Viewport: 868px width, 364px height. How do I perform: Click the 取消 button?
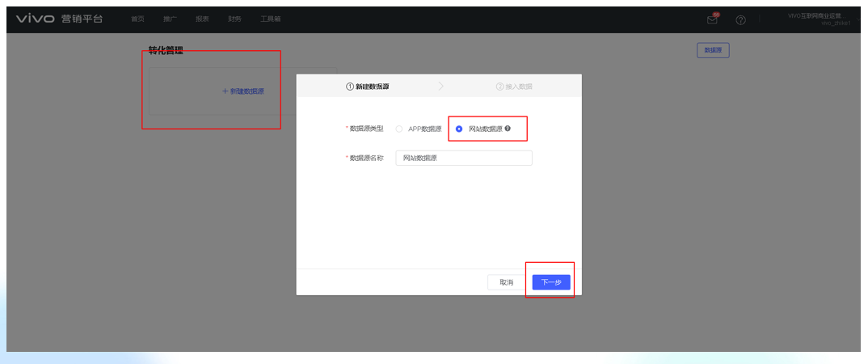pos(506,282)
